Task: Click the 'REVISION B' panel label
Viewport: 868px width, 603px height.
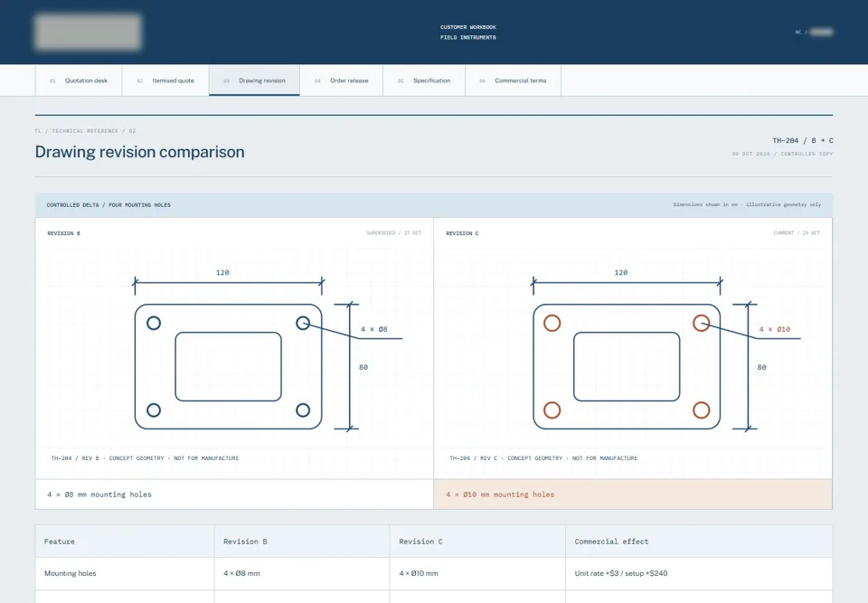Action: pyautogui.click(x=63, y=233)
